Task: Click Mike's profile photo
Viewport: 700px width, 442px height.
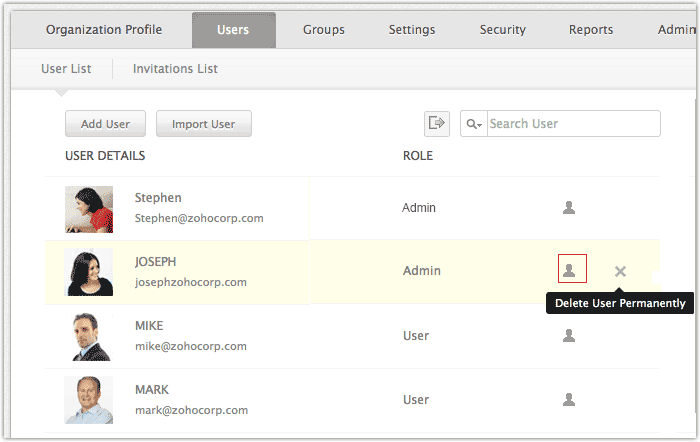Action: (89, 337)
